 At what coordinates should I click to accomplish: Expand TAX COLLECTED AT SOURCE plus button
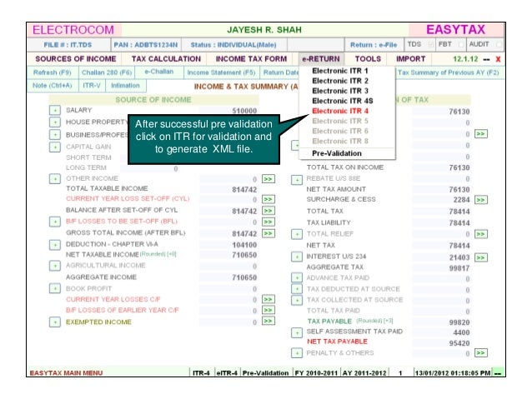point(297,300)
